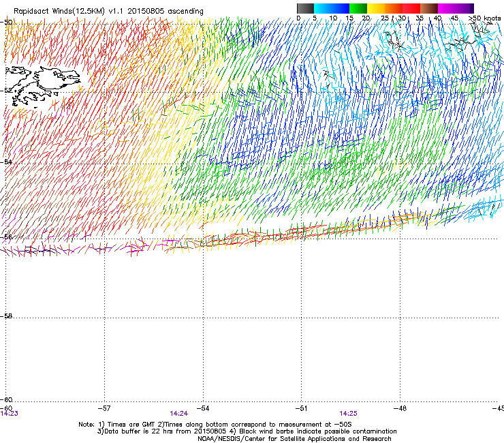Screen dimensions: 504x443
Task: Click the 14:24 time stamp
Action: coord(178,414)
